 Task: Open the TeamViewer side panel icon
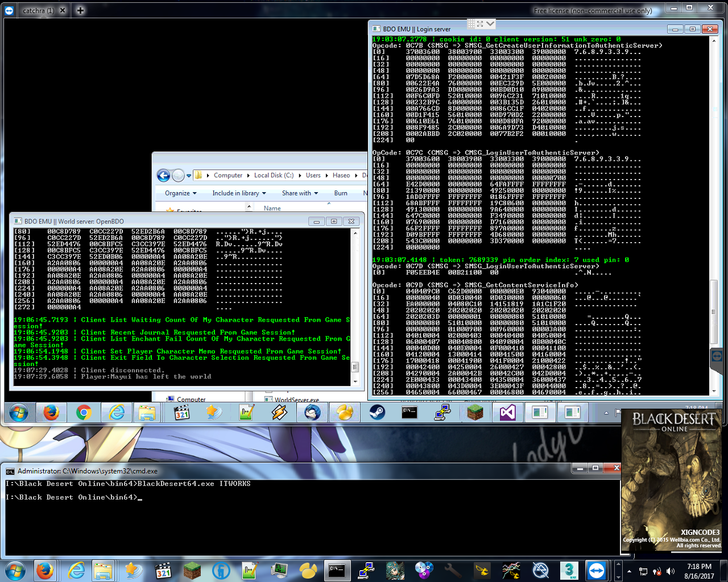coord(717,356)
